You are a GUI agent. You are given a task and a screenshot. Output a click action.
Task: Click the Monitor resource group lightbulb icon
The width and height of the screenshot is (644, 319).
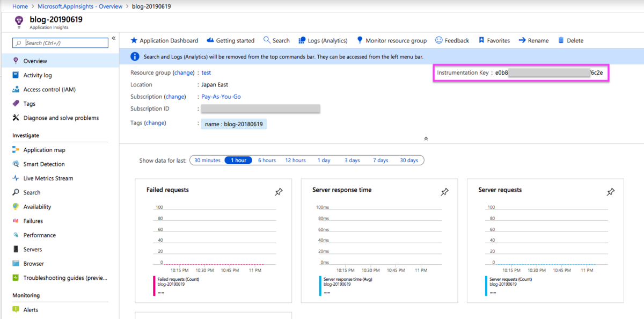point(360,40)
